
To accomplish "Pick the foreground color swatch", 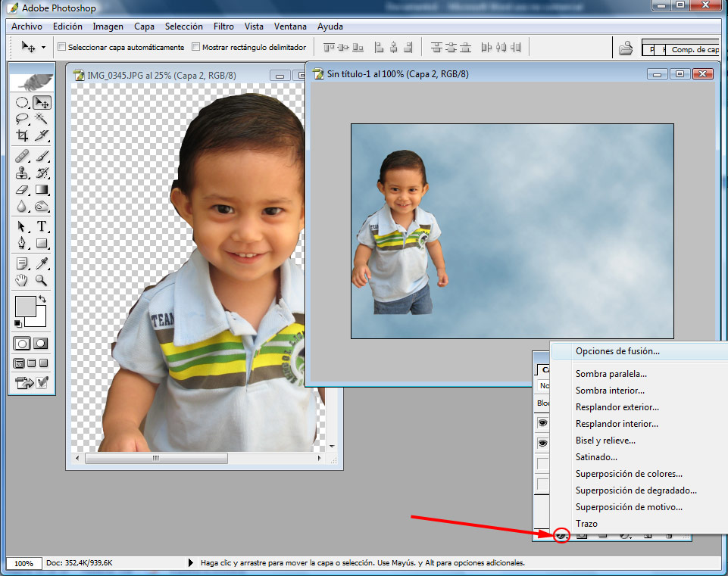I will (25, 306).
